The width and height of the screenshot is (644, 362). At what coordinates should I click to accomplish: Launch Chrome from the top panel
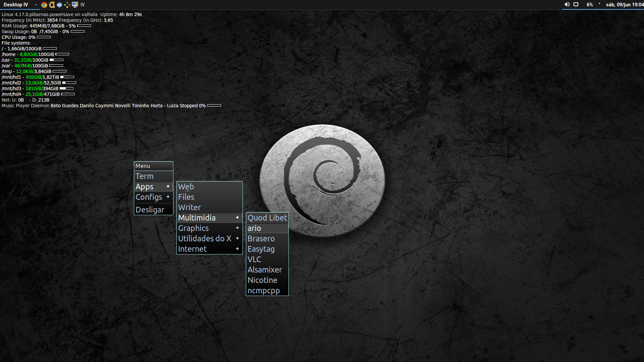point(44,5)
